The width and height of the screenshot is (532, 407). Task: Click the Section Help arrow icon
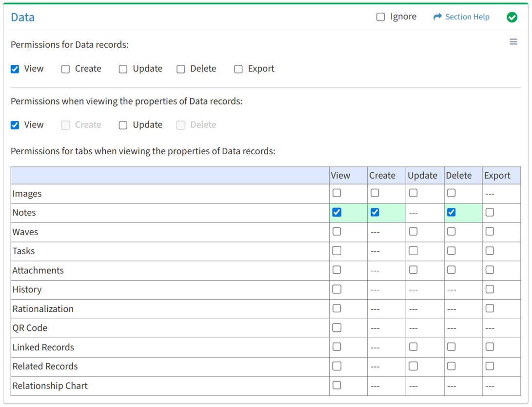(x=437, y=17)
